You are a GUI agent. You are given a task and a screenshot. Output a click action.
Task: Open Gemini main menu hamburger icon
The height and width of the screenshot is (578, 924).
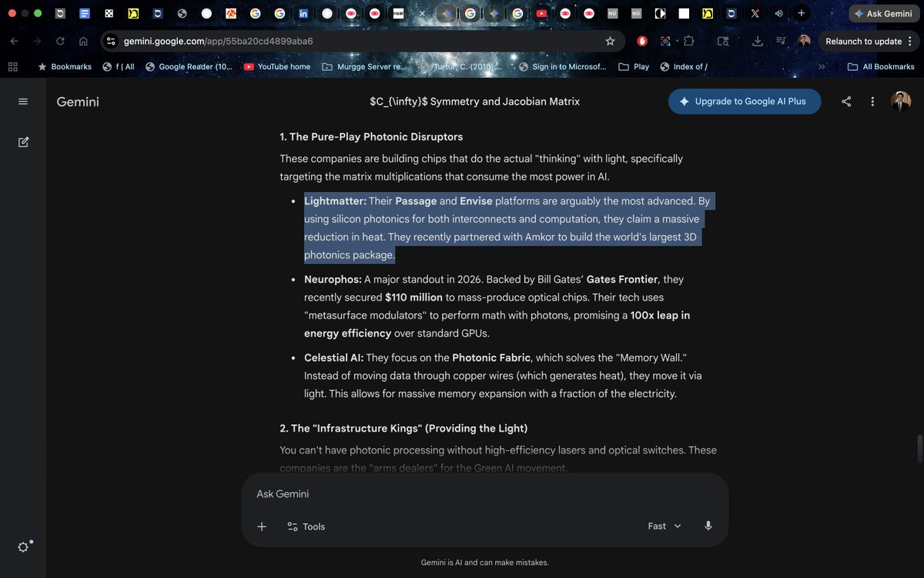[23, 102]
